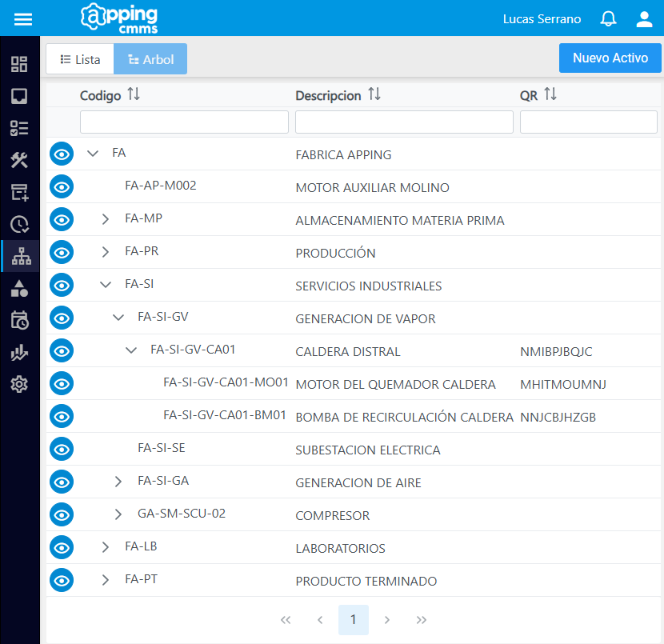Viewport: 664px width, 644px height.
Task: Switch to the Lista tab
Action: pos(79,58)
